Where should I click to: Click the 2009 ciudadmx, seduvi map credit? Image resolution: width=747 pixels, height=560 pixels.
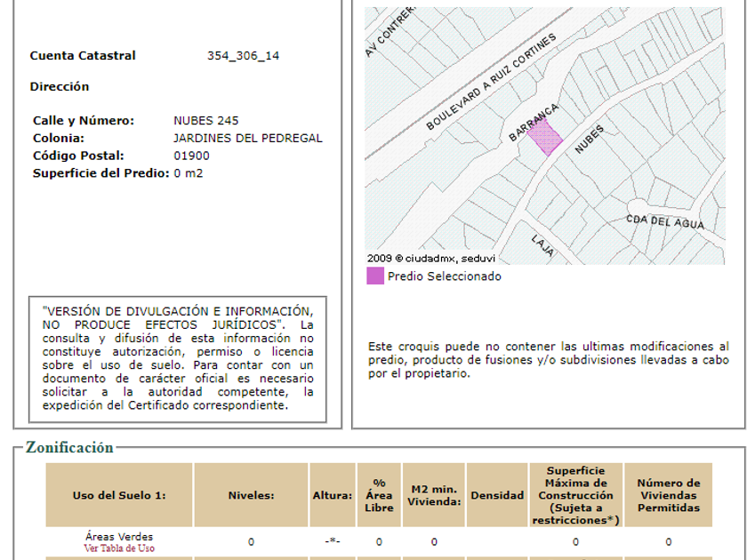pos(431,258)
